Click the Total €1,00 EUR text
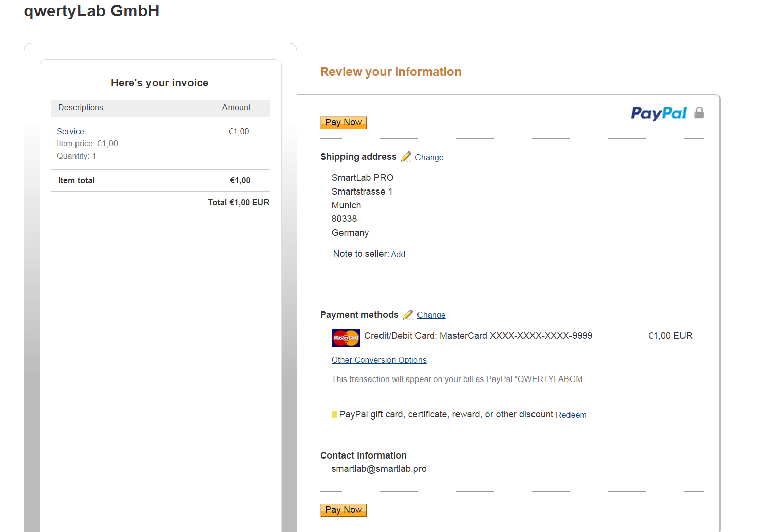 (239, 202)
